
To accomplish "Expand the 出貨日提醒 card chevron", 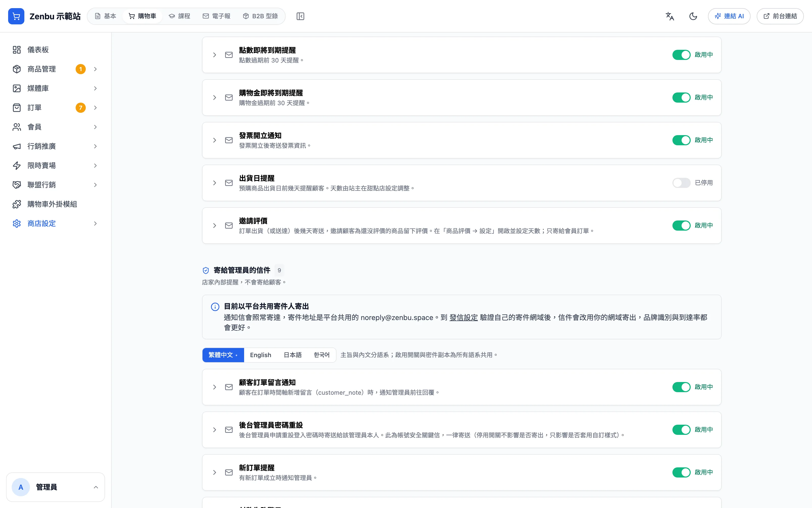I will [215, 183].
